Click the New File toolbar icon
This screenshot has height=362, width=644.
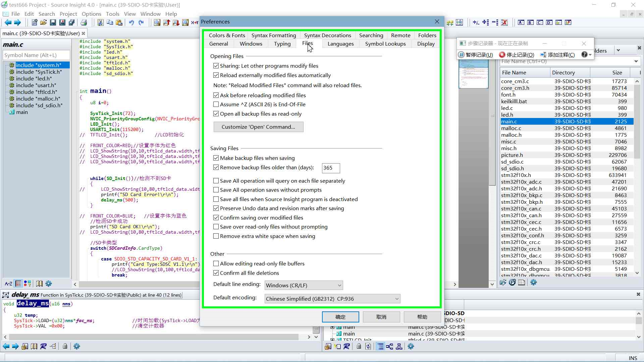34,22
